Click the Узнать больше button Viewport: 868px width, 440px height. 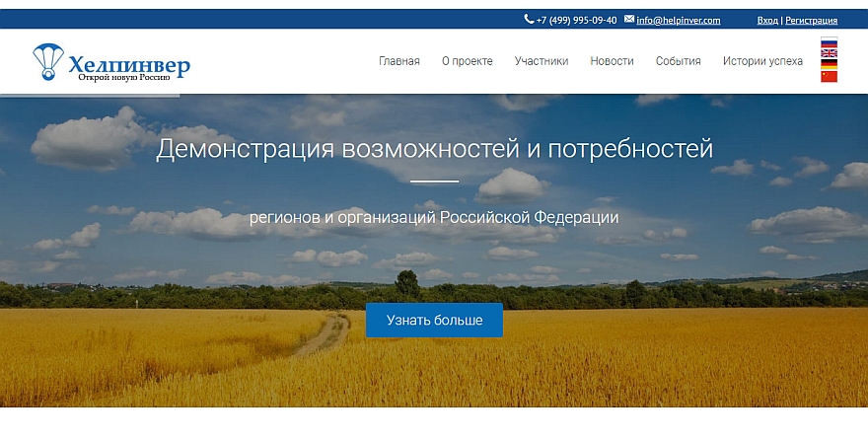click(x=435, y=320)
